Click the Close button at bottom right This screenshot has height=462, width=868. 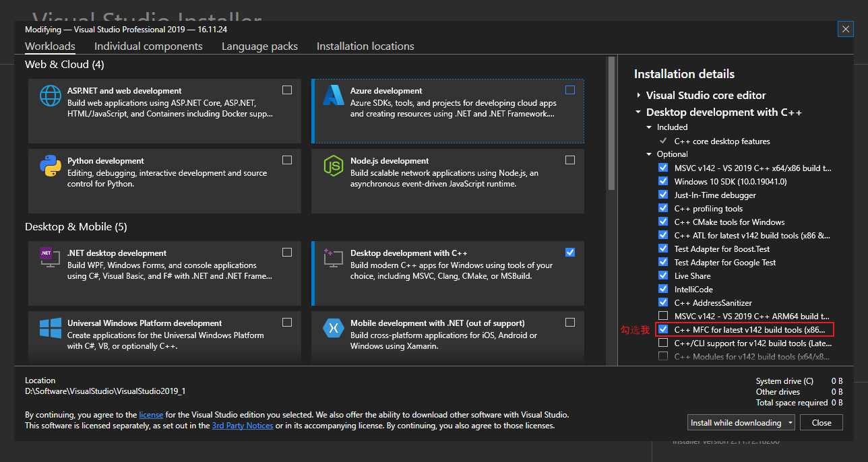click(821, 422)
